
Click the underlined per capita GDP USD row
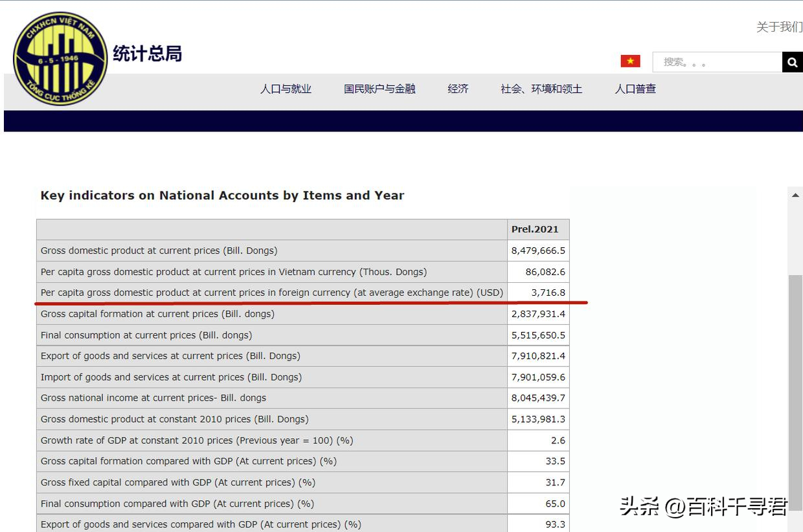(271, 293)
